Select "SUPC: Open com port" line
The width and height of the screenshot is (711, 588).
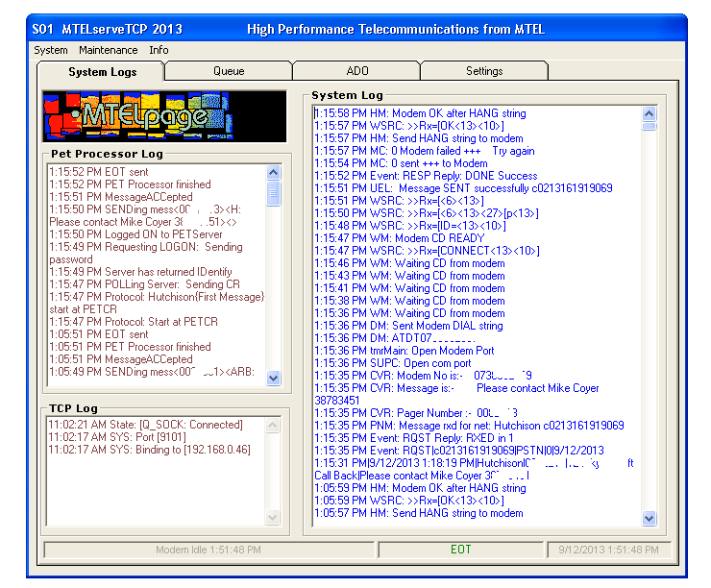click(x=393, y=363)
